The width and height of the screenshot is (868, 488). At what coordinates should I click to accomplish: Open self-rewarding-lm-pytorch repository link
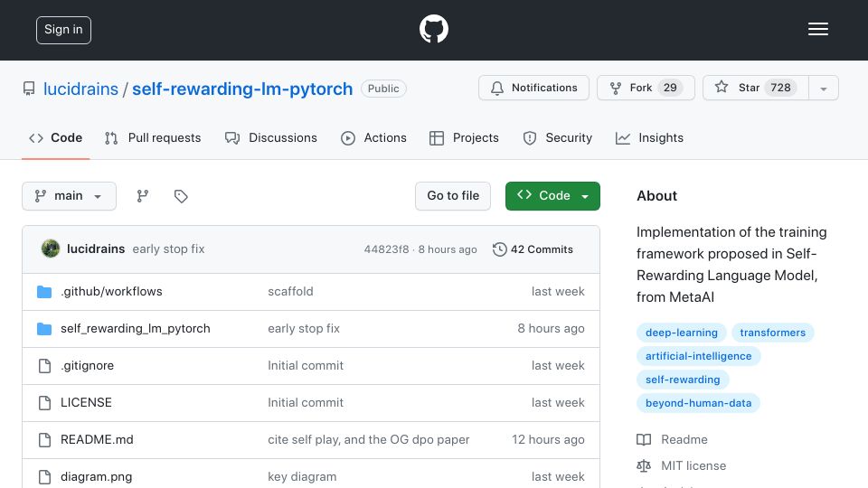[242, 89]
